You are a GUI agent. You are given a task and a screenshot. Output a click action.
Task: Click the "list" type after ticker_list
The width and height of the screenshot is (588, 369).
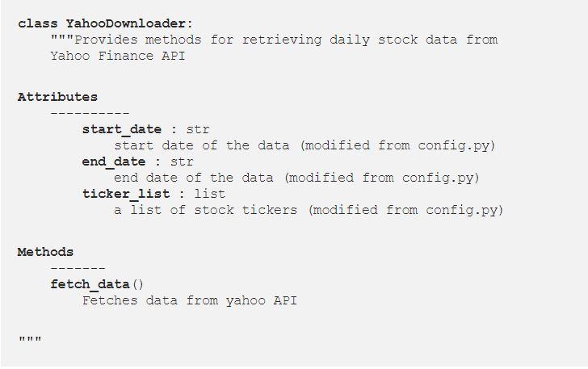pyautogui.click(x=210, y=194)
